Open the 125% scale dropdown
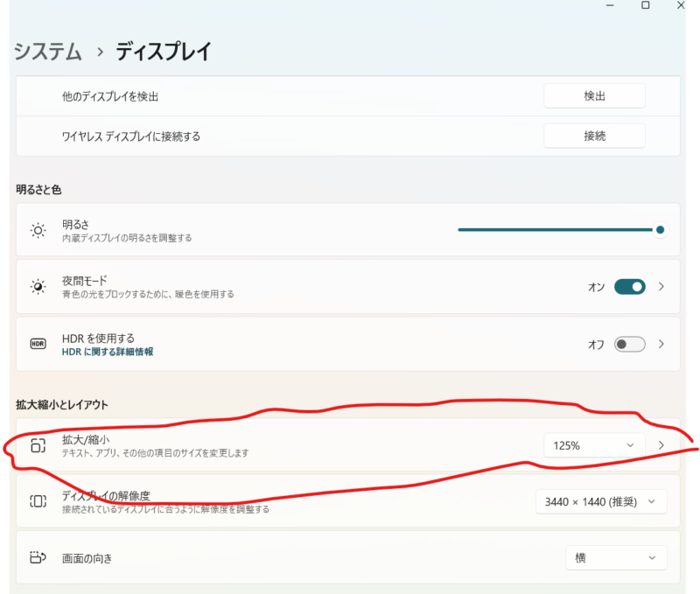The height and width of the screenshot is (594, 700). [593, 445]
